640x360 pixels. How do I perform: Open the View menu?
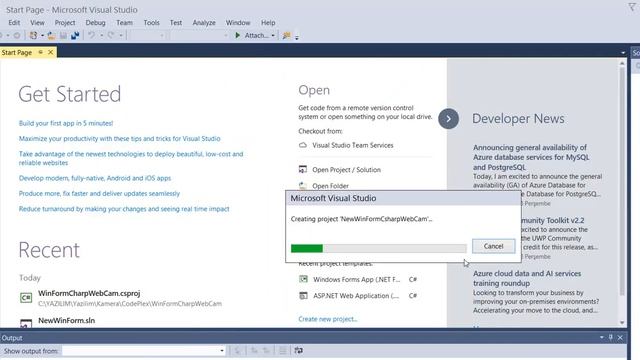[x=37, y=23]
